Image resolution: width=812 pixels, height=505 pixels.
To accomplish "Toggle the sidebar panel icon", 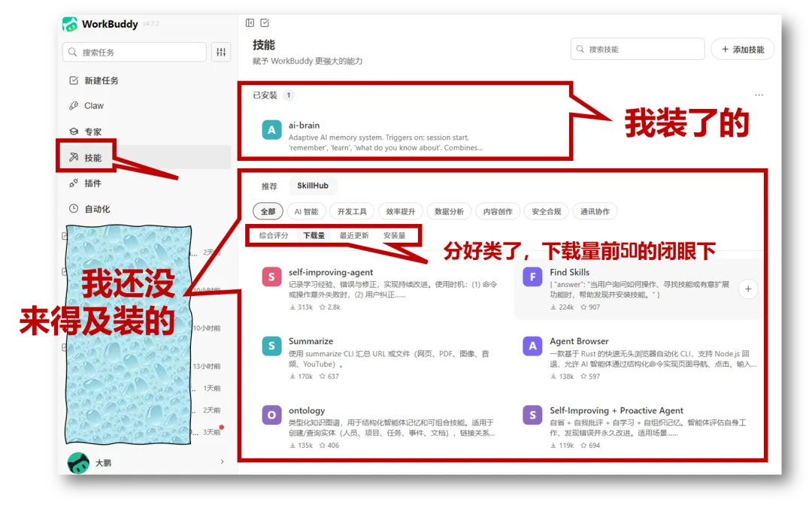I will pyautogui.click(x=250, y=23).
